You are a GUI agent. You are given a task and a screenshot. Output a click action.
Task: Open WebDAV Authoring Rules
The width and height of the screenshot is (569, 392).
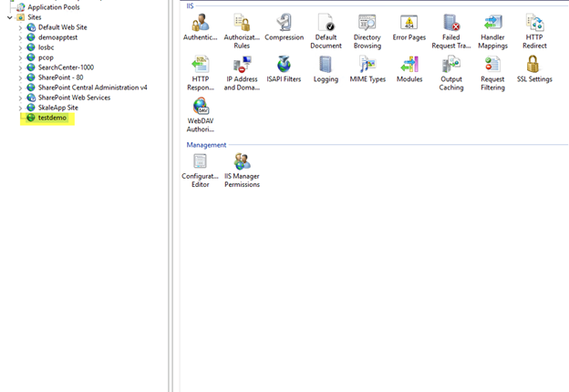click(200, 108)
